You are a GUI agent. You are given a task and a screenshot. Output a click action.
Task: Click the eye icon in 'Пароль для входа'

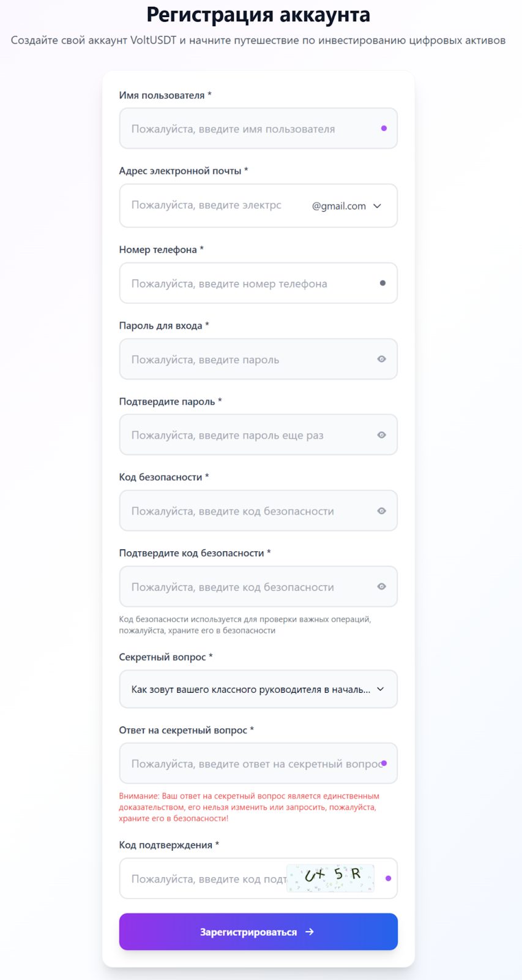point(381,360)
